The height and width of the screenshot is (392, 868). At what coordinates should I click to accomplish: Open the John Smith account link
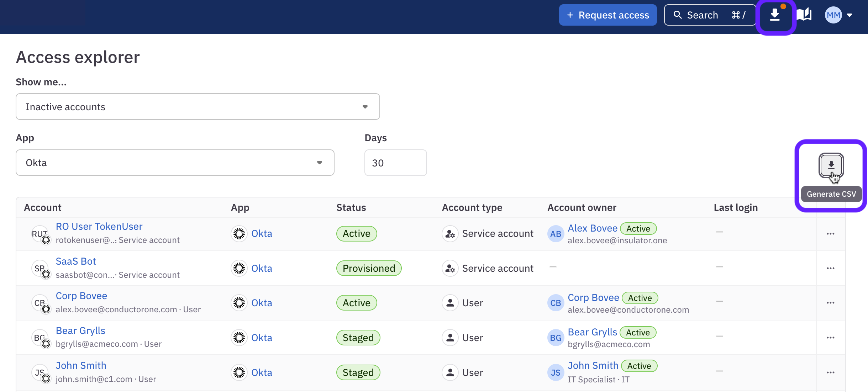coord(81,365)
